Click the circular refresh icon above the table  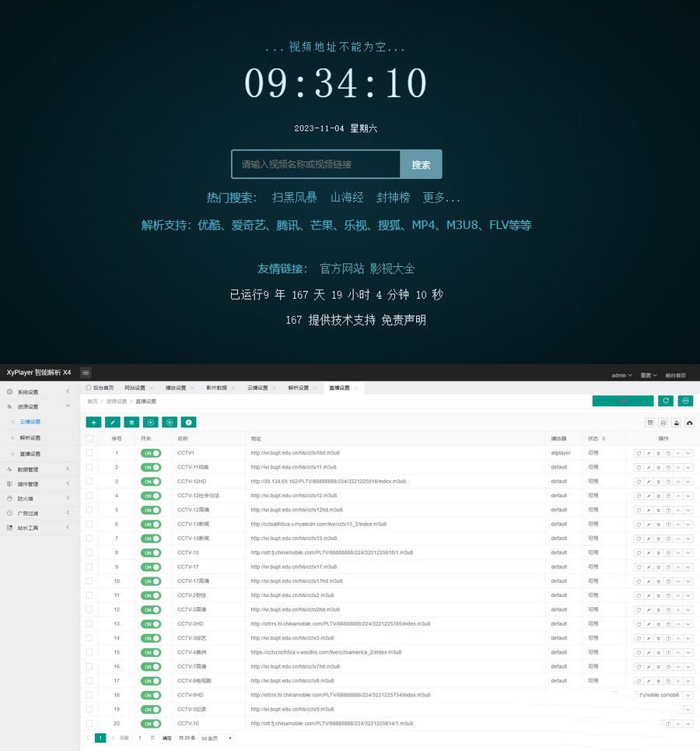[x=667, y=400]
